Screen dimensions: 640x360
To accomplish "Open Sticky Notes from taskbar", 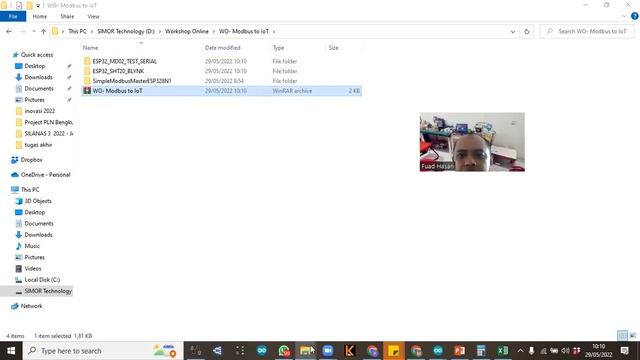I will click(393, 351).
